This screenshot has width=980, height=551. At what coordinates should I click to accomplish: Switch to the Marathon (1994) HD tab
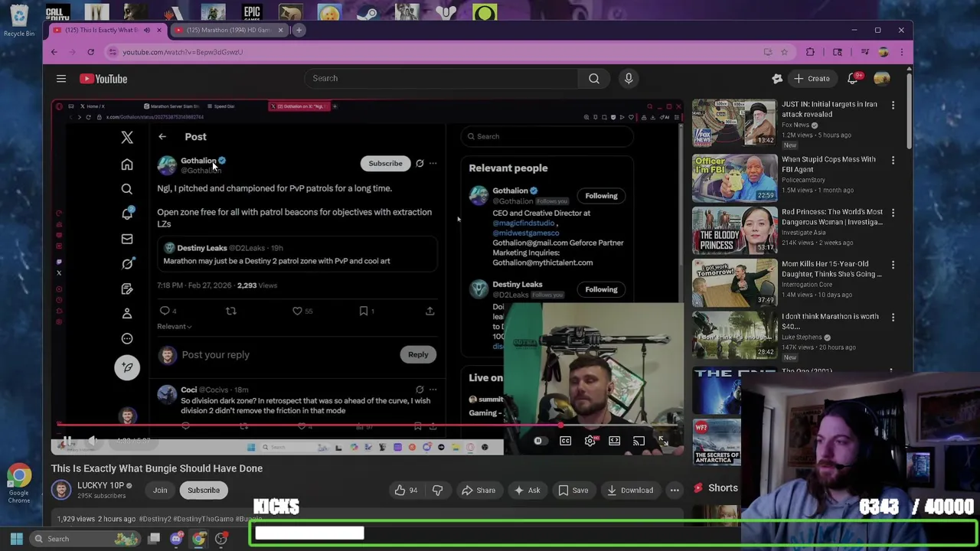227,30
